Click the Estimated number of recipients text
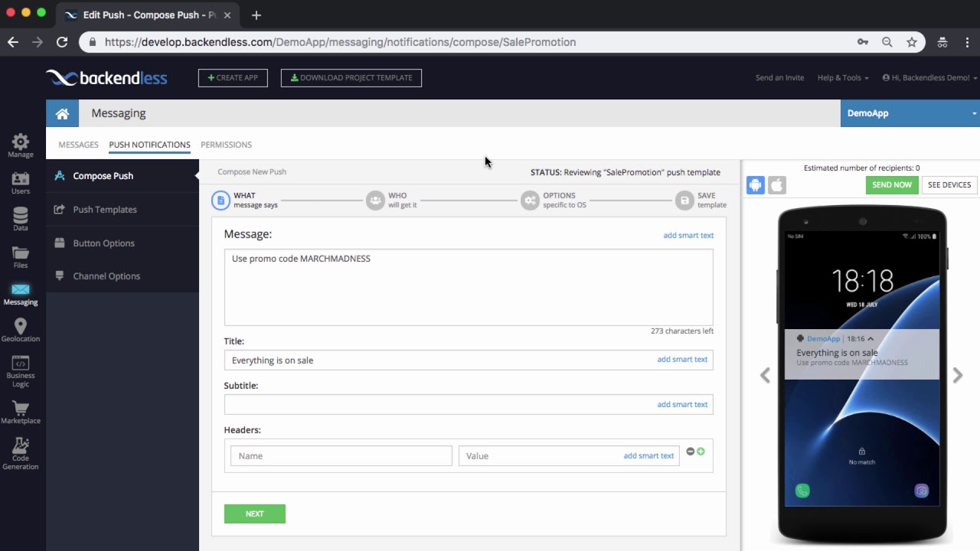Viewport: 980px width, 551px height. (861, 168)
